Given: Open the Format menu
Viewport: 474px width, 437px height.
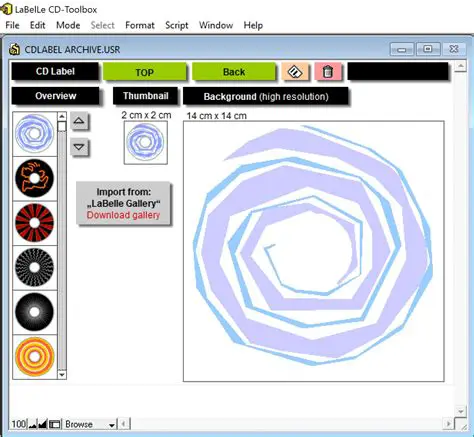Looking at the screenshot, I should (140, 25).
